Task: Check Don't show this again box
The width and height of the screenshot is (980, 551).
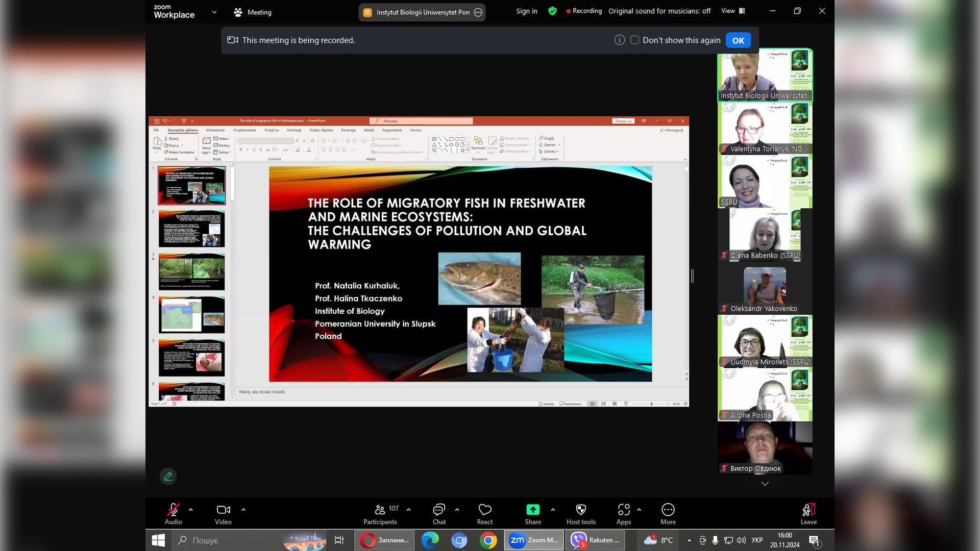Action: click(x=634, y=40)
